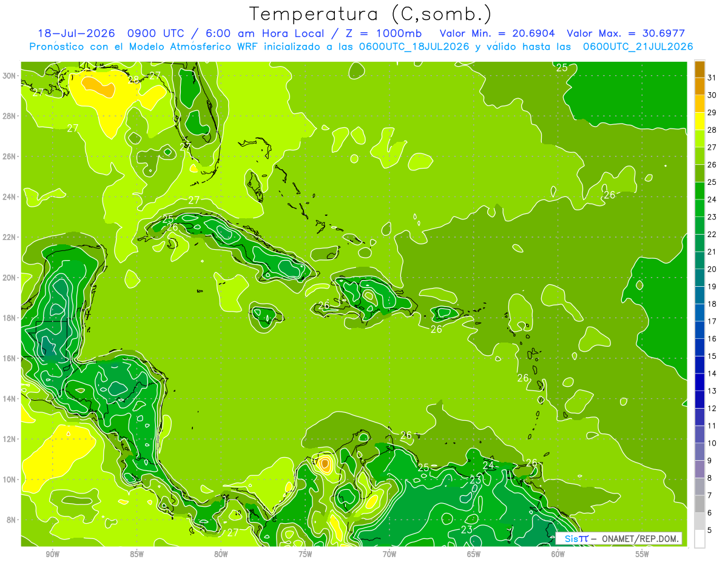Pick the yellow legend swatch between 28 and 29
Screen dimensions: 728x562
699,121
